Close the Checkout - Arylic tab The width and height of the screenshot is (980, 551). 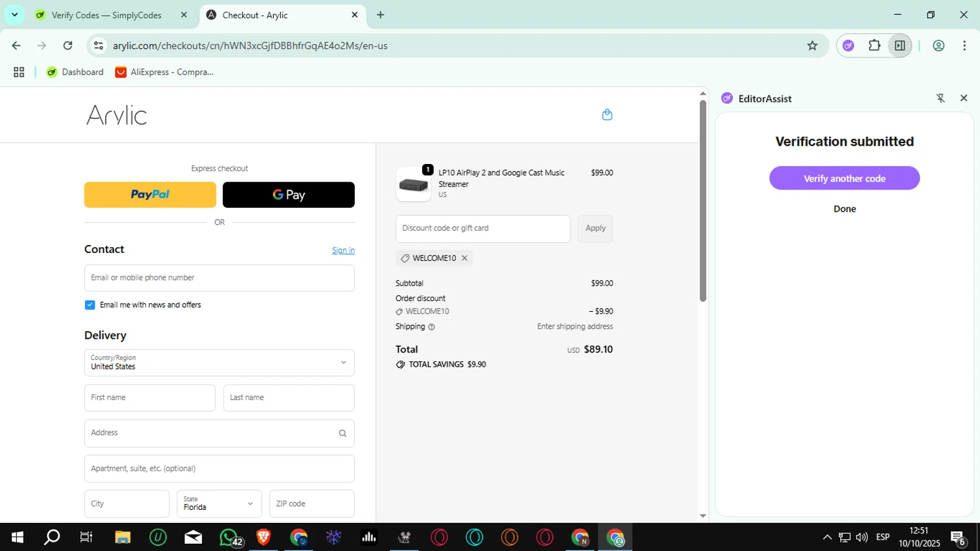point(355,15)
